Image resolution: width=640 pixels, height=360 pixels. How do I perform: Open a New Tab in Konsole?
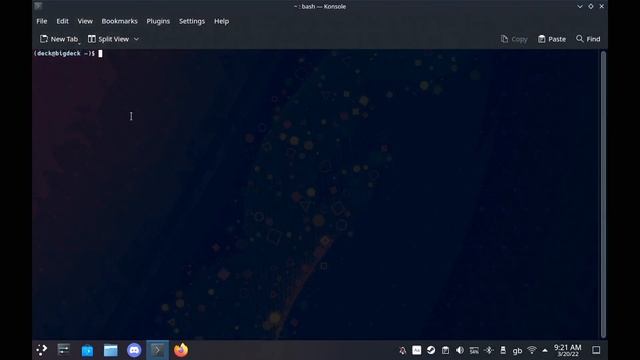coord(59,39)
